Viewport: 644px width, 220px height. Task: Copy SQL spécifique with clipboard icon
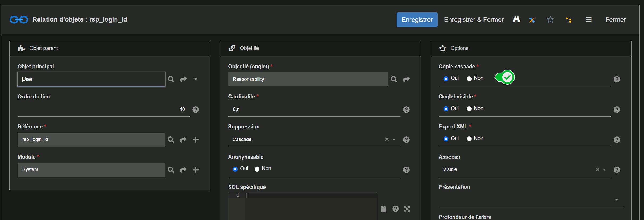coord(383,209)
